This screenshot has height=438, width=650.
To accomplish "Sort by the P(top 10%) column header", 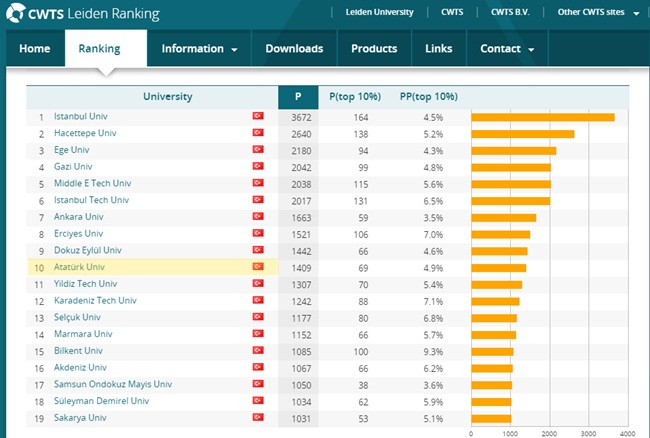I will pos(355,97).
